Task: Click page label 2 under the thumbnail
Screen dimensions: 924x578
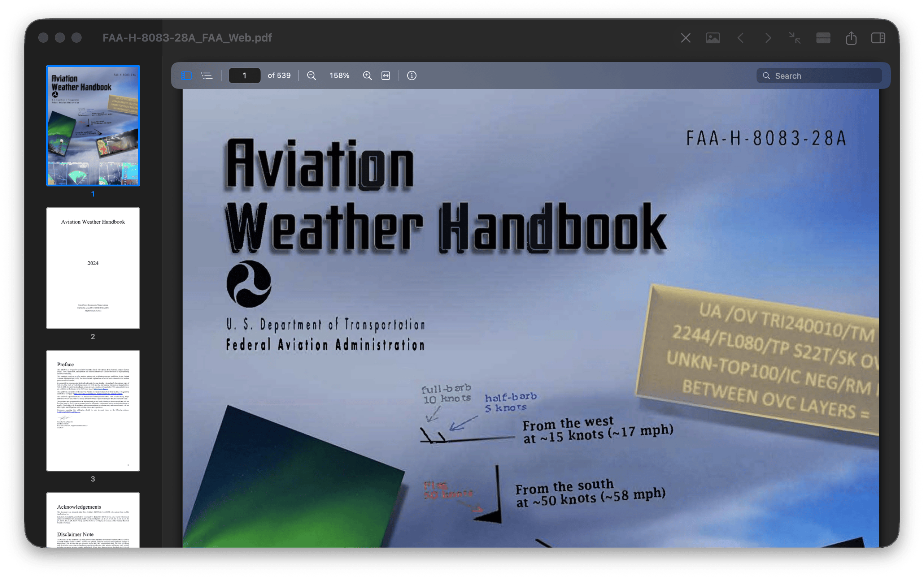Action: (x=93, y=337)
